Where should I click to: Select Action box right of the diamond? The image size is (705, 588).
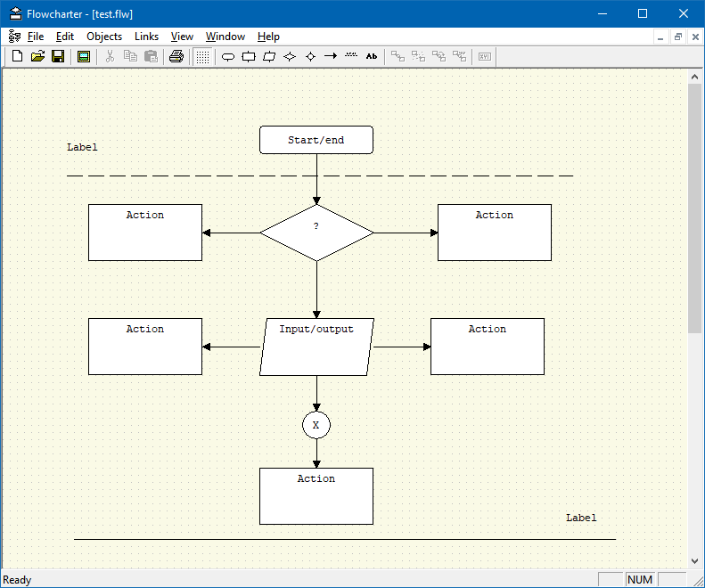click(495, 233)
